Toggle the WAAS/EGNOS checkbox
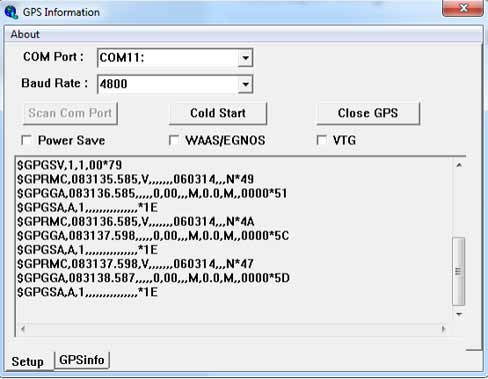This screenshot has height=379, width=488. [x=174, y=140]
